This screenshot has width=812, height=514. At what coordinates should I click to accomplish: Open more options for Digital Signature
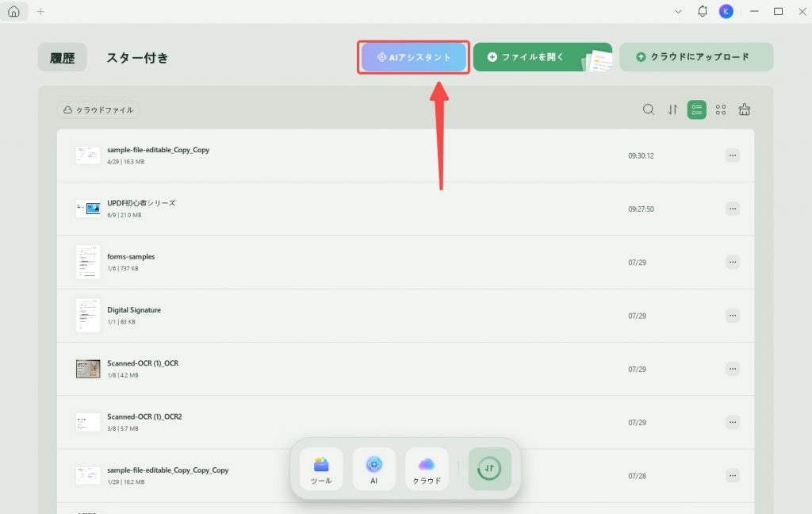coord(732,316)
